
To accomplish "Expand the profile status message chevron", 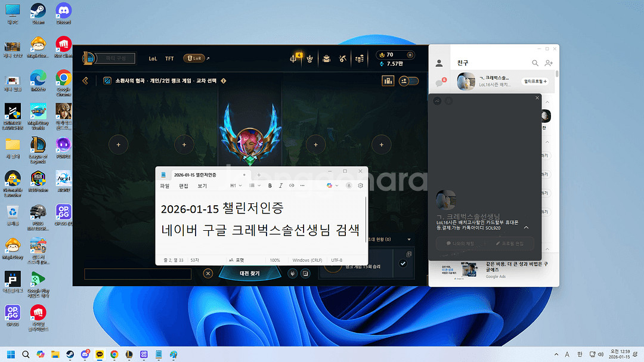I will (526, 227).
